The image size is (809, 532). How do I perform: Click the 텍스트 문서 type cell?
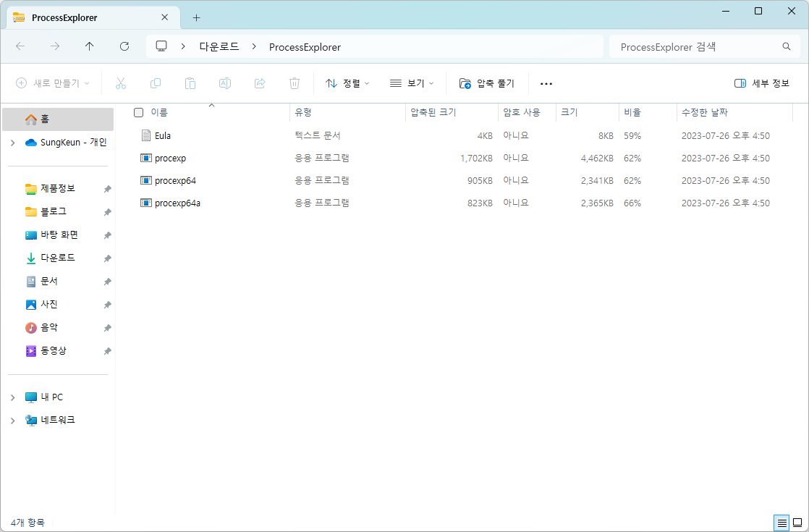[318, 135]
